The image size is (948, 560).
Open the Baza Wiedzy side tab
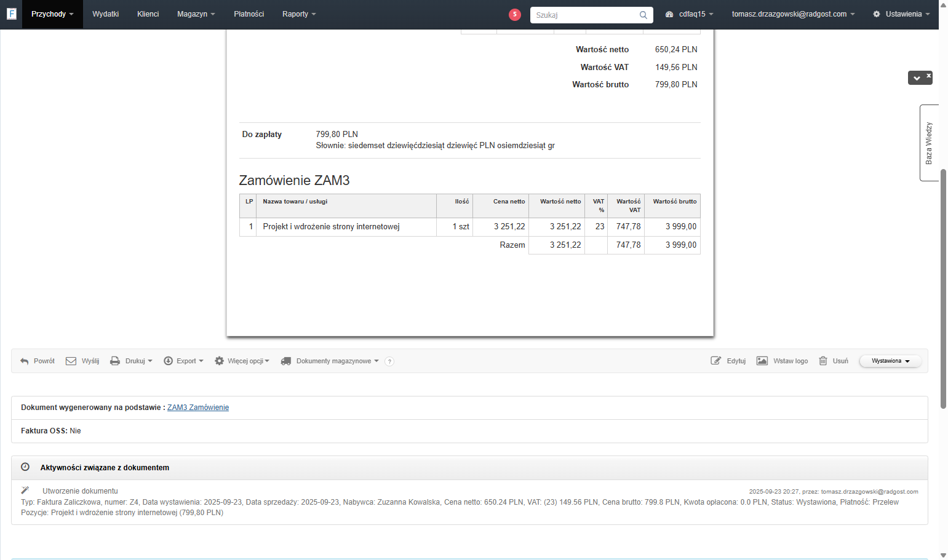click(x=929, y=143)
